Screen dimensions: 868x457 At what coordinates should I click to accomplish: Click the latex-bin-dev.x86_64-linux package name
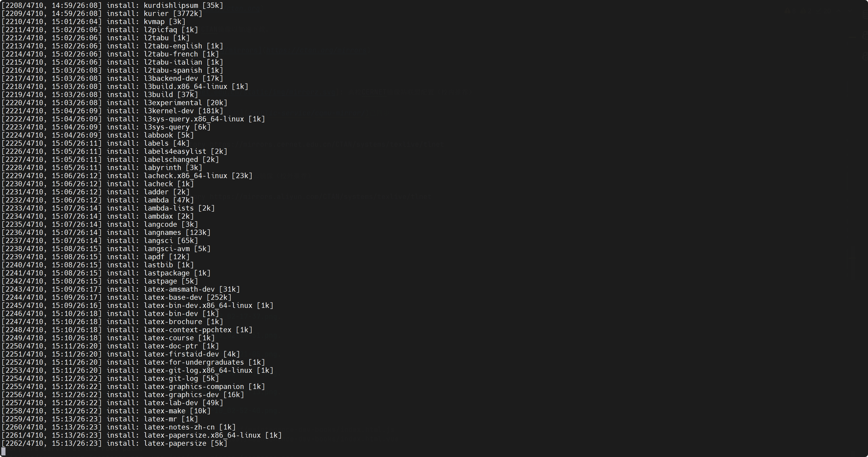click(198, 305)
